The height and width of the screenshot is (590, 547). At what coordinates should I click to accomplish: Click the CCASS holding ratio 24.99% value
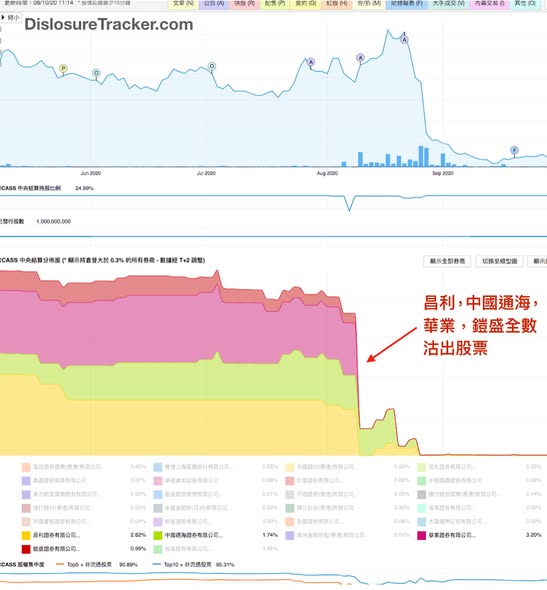(x=84, y=188)
